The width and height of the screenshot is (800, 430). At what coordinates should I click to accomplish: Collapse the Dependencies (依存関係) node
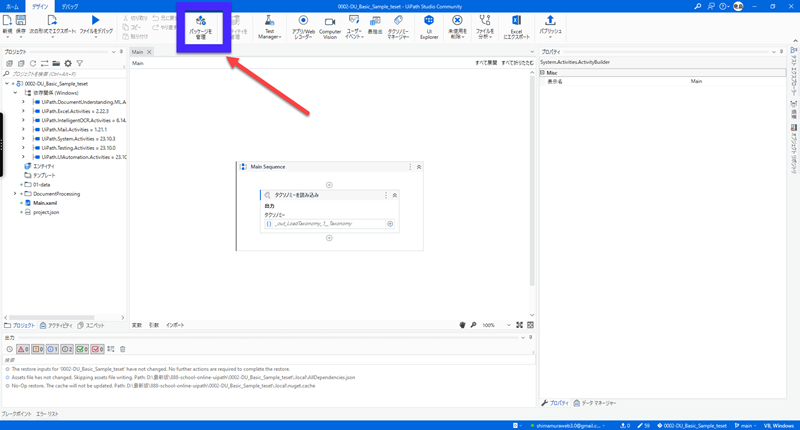coord(15,93)
